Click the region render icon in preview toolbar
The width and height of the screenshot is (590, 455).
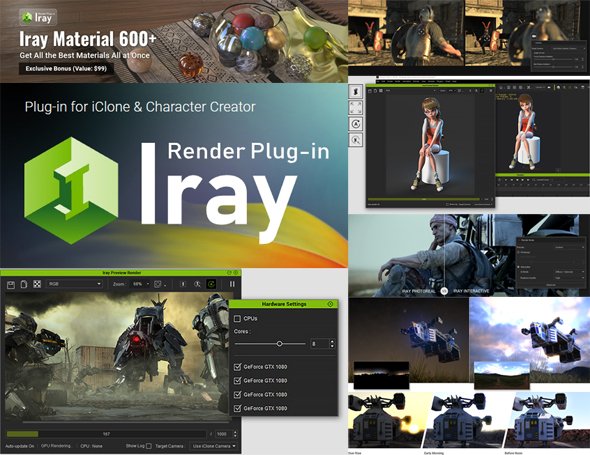coord(158,284)
